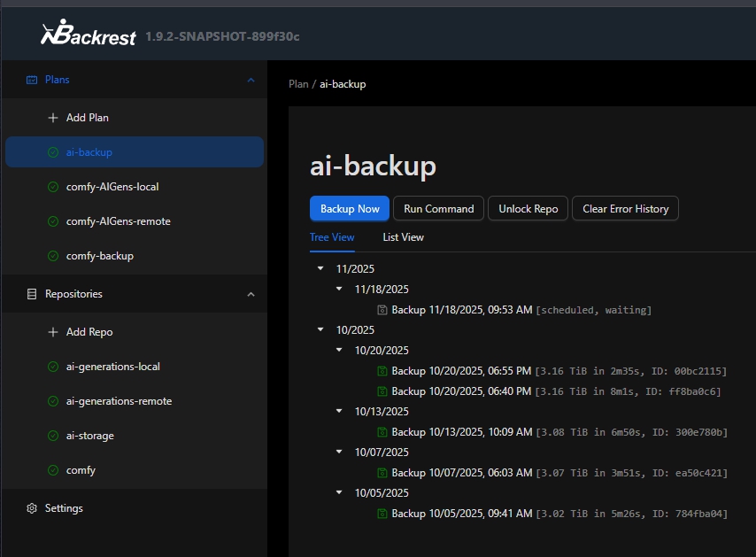
Task: Click the Repositories database icon
Action: click(32, 294)
